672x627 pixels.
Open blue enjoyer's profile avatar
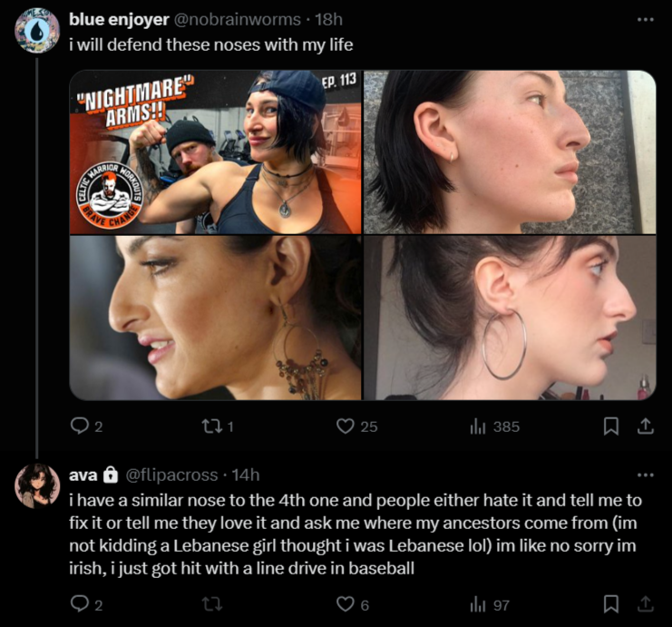[x=37, y=31]
